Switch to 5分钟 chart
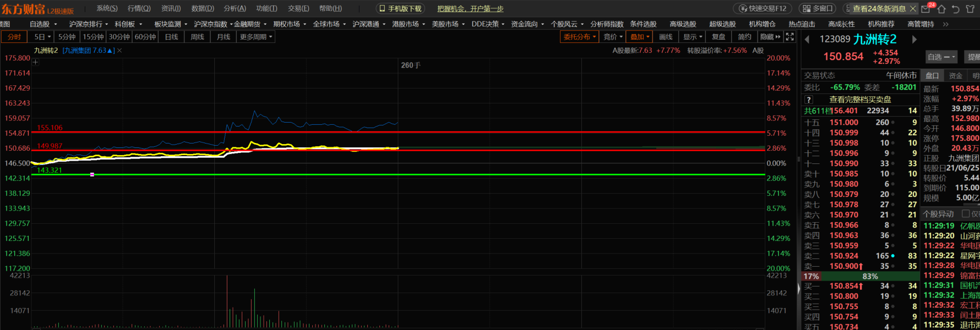980x330 pixels. pyautogui.click(x=67, y=37)
